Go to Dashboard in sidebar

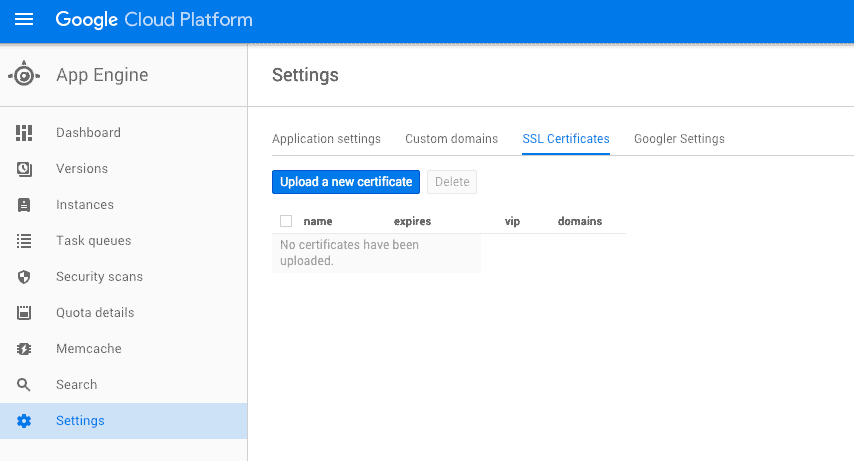(124, 132)
